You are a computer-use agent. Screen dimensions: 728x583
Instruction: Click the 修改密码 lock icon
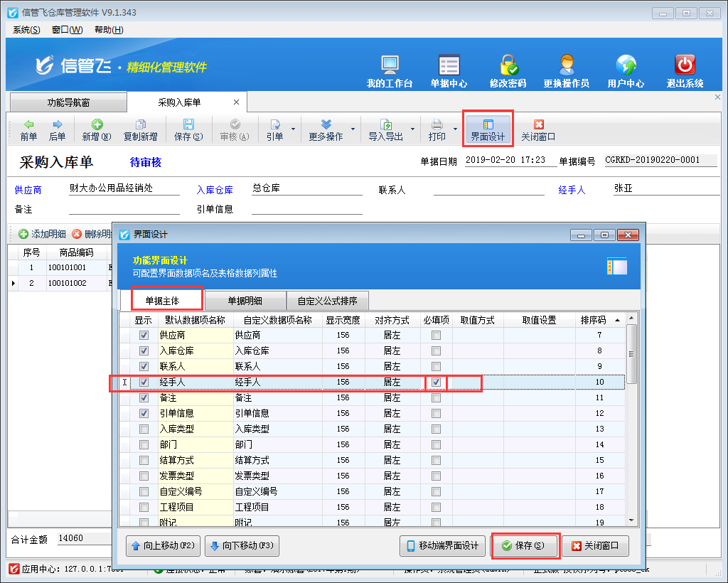[508, 71]
